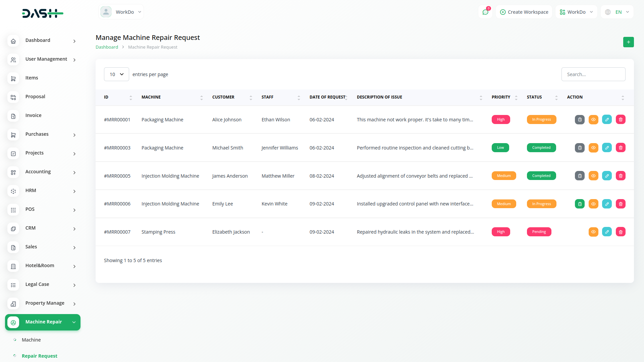View details of #MRR00001 with eye icon
Viewport: 644px width, 362px height.
pyautogui.click(x=593, y=120)
